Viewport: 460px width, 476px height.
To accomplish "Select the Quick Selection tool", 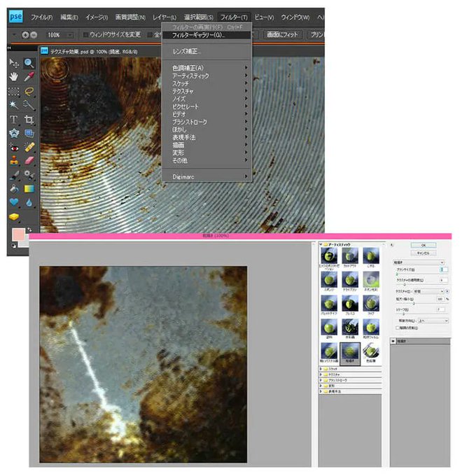I will 29,105.
